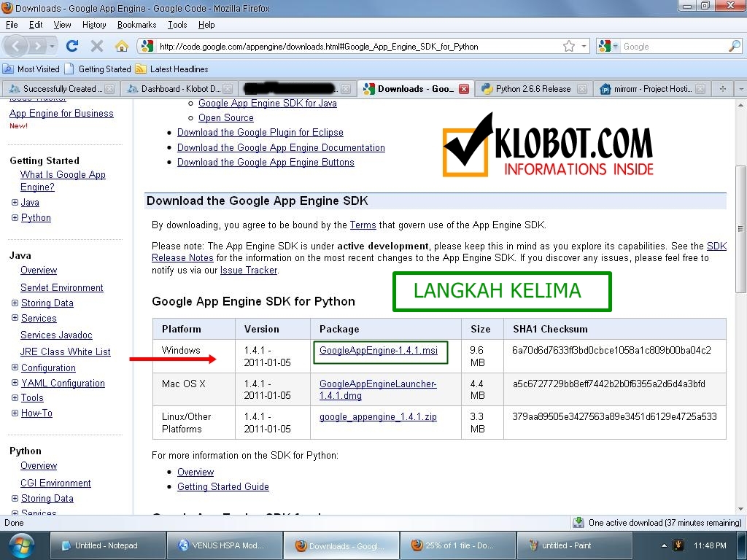Expand YAML Configuration tree item

point(15,383)
